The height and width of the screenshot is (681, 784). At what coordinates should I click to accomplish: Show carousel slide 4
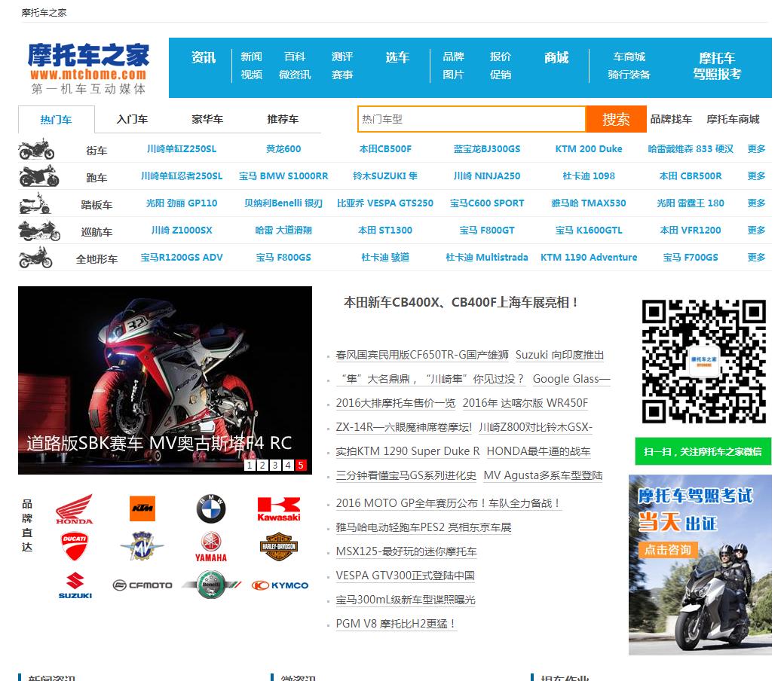point(287,465)
